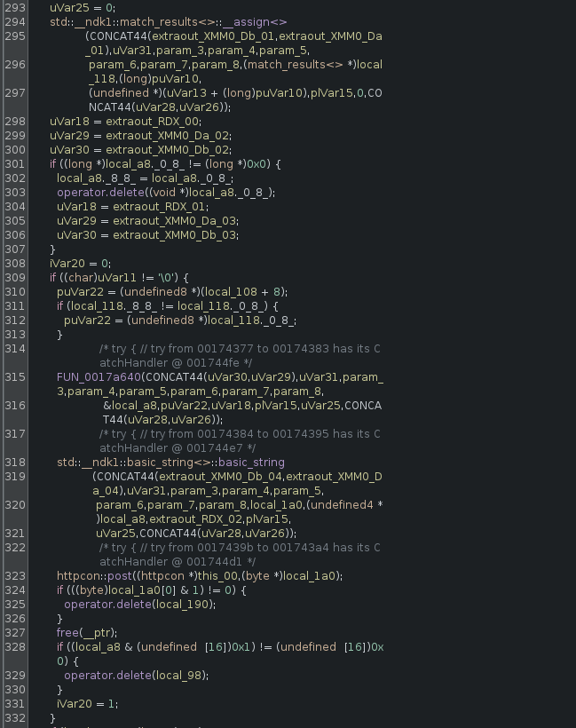Click 'free' function call on line 327
The width and height of the screenshot is (576, 728).
[x=67, y=633]
